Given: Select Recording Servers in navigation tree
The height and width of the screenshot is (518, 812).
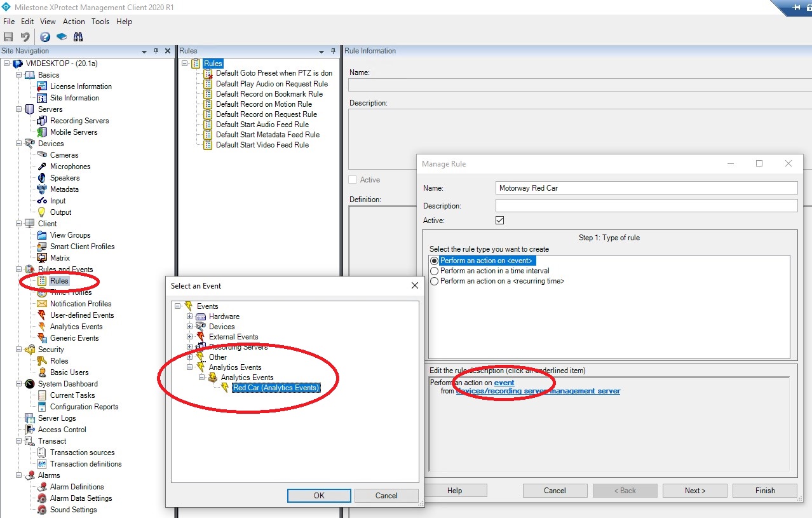Looking at the screenshot, I should click(x=79, y=121).
